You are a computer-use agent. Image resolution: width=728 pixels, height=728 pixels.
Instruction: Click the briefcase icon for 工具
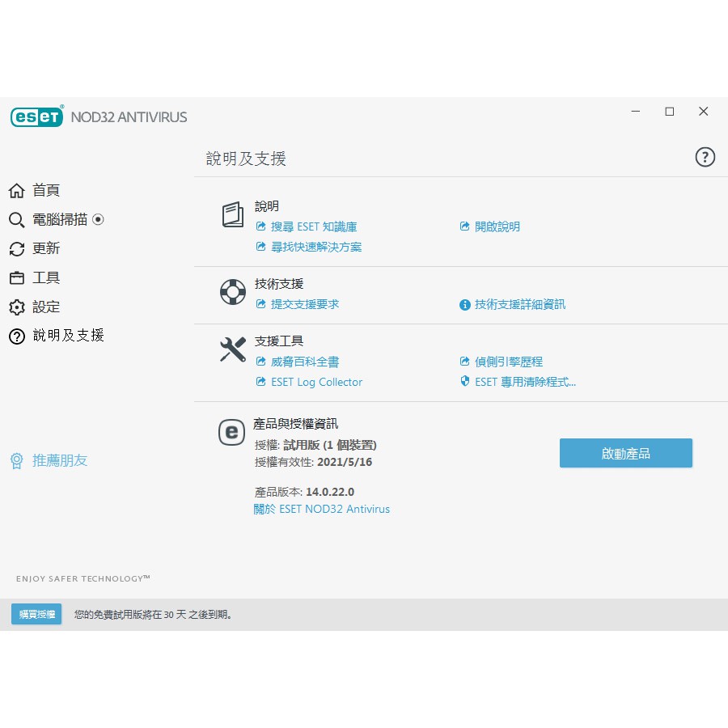17,277
